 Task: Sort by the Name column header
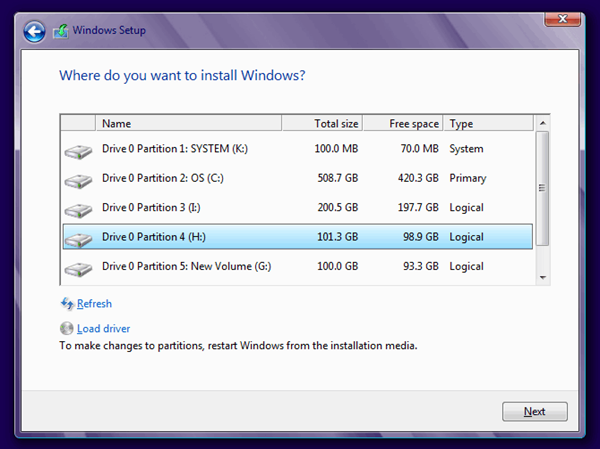click(189, 123)
